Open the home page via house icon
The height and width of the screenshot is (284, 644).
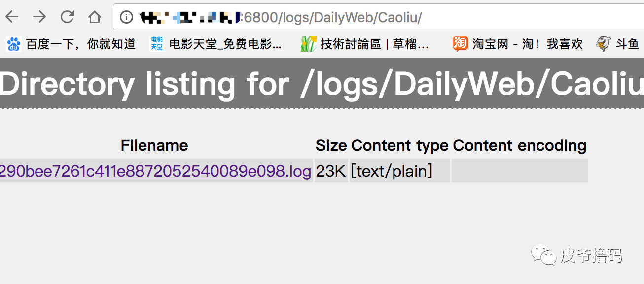coord(94,17)
